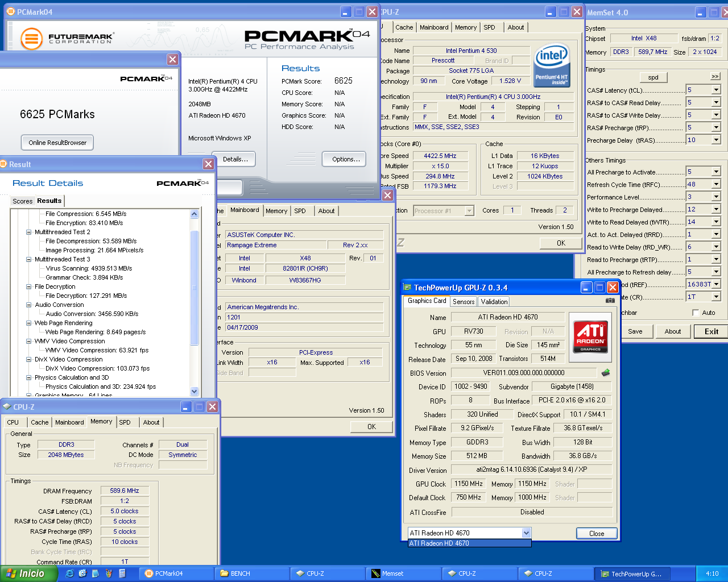
Task: Open the Refresh Cycle Time (tRFC) dropdown
Action: [x=715, y=184]
